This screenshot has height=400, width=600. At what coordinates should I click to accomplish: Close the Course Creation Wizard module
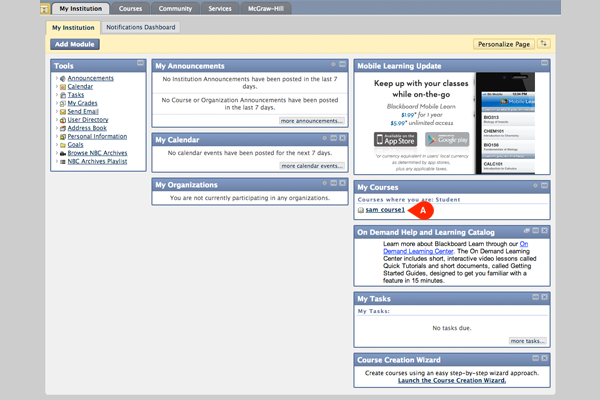(x=543, y=358)
